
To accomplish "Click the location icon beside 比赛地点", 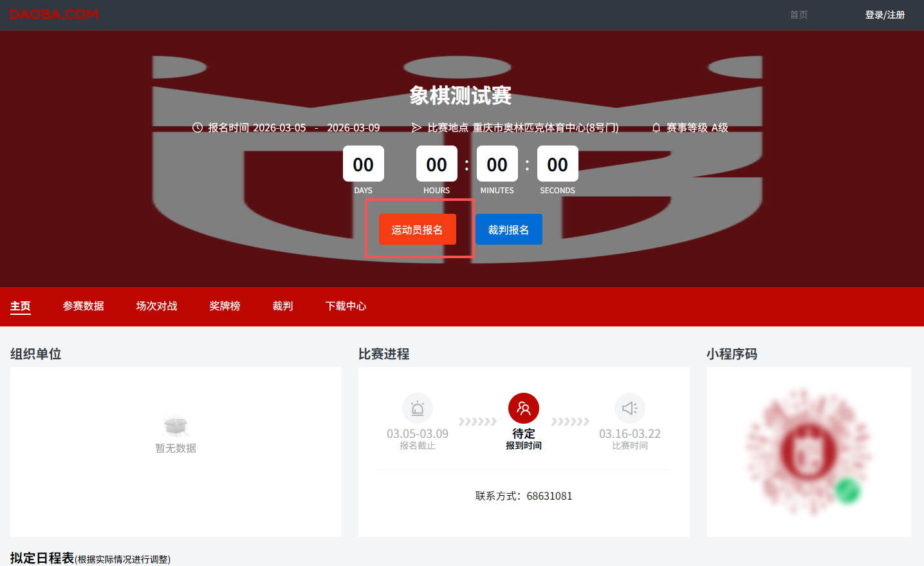I will click(x=417, y=127).
